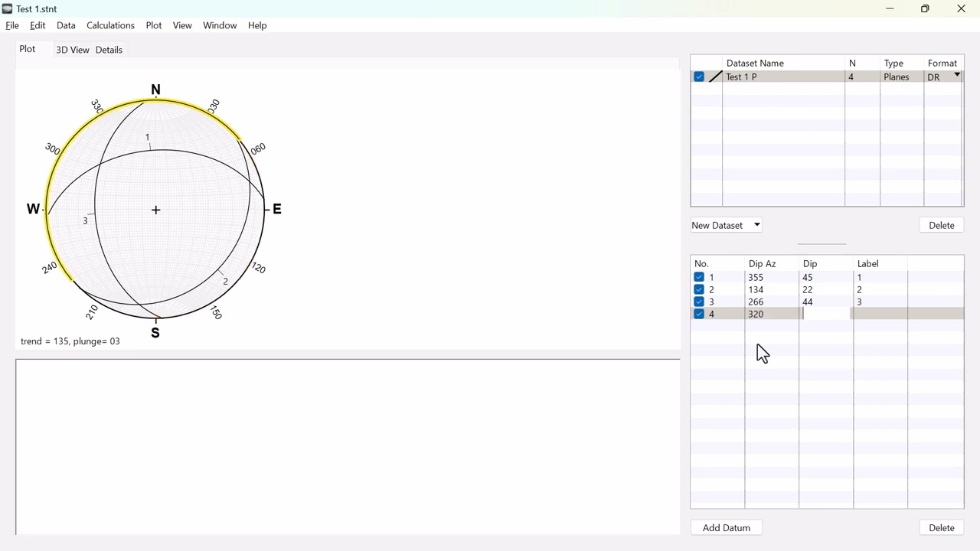Click the Dip input field for datum 4
This screenshot has height=551, width=980.
[825, 315]
